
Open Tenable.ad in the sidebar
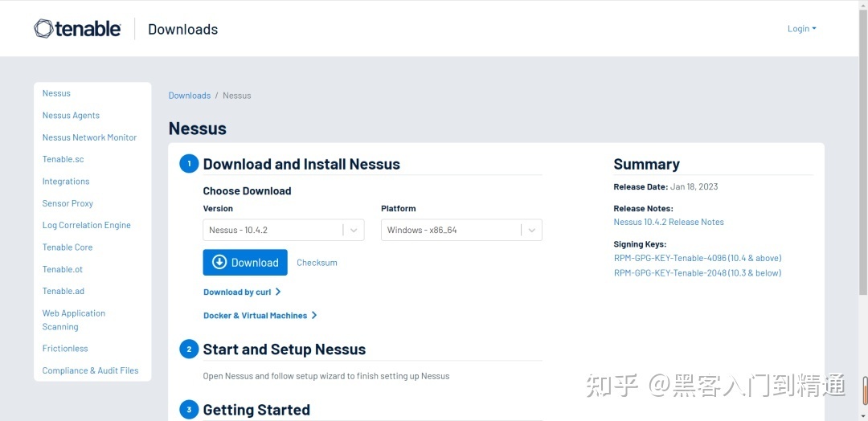(x=63, y=291)
